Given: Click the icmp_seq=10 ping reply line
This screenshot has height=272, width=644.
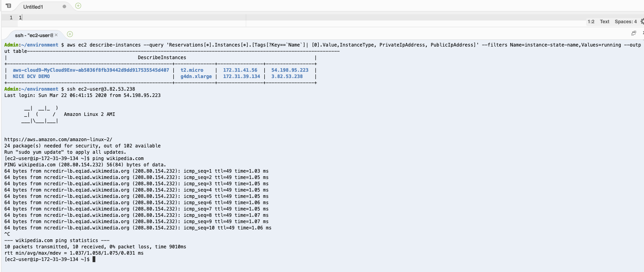Looking at the screenshot, I should pos(138,228).
